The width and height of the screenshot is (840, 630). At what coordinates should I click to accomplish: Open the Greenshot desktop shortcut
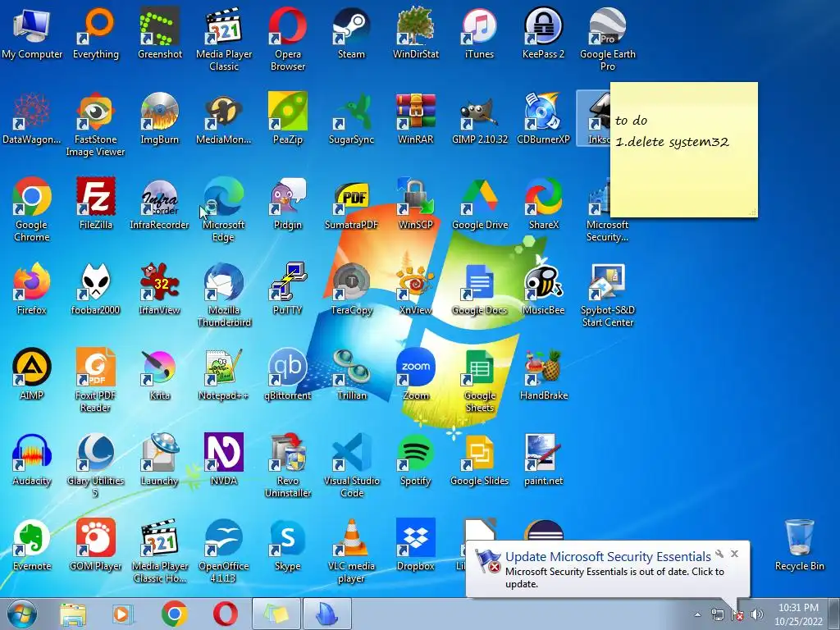point(160,33)
